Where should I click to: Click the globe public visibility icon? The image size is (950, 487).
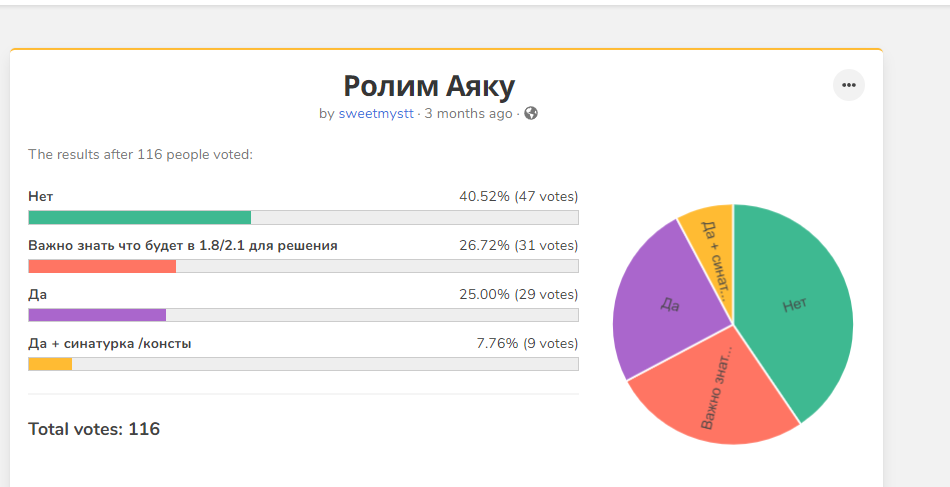tap(531, 113)
